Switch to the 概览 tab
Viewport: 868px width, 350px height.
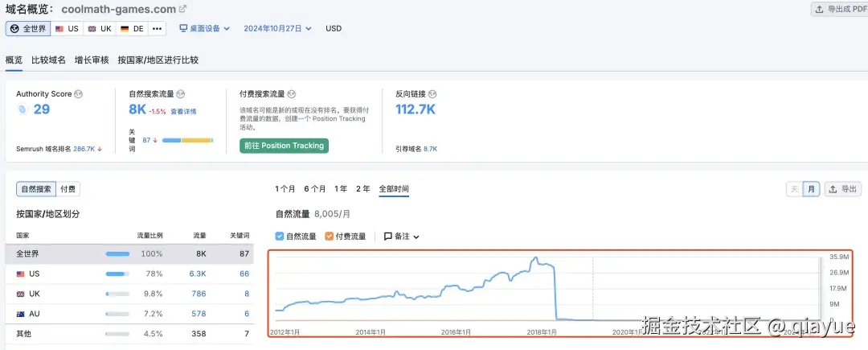point(14,60)
